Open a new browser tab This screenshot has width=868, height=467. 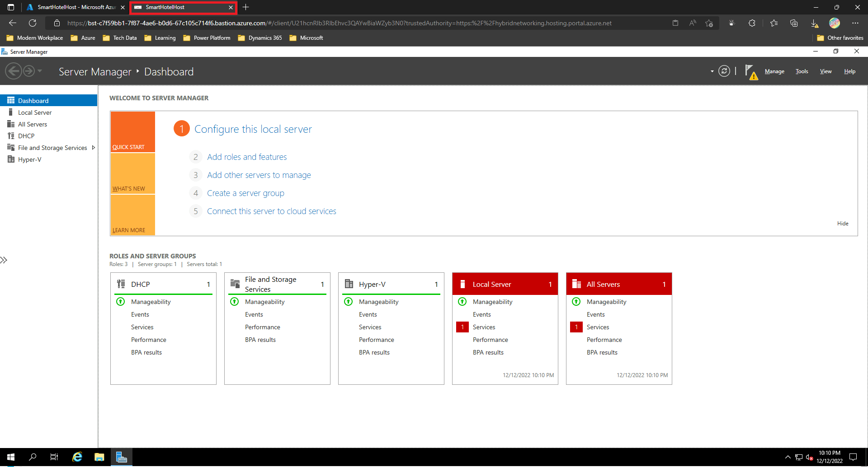[x=246, y=7]
